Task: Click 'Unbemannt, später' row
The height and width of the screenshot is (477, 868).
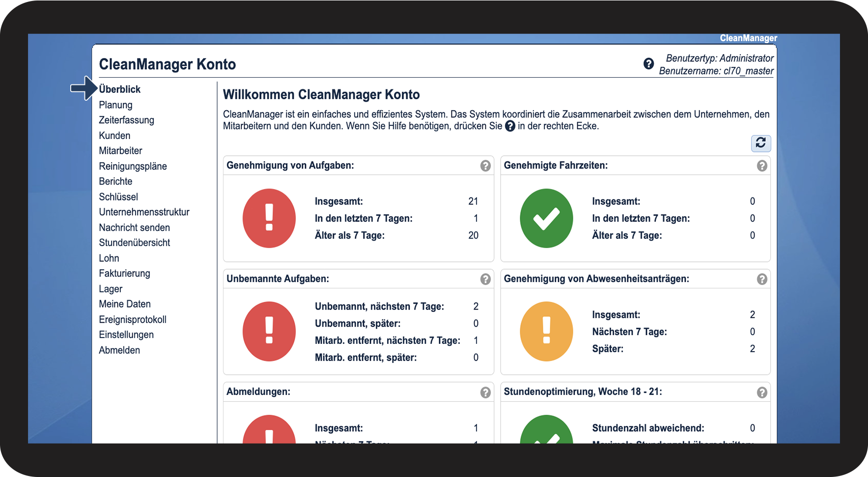Action: [x=396, y=324]
